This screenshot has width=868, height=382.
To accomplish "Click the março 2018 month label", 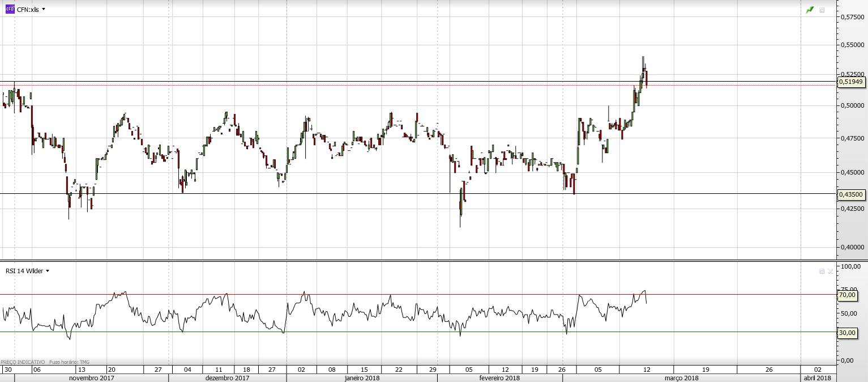I will click(681, 378).
